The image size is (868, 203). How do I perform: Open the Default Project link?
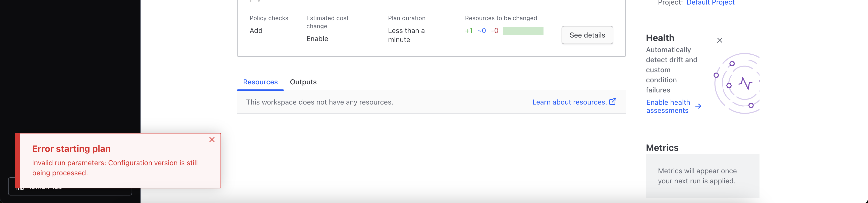click(x=710, y=3)
